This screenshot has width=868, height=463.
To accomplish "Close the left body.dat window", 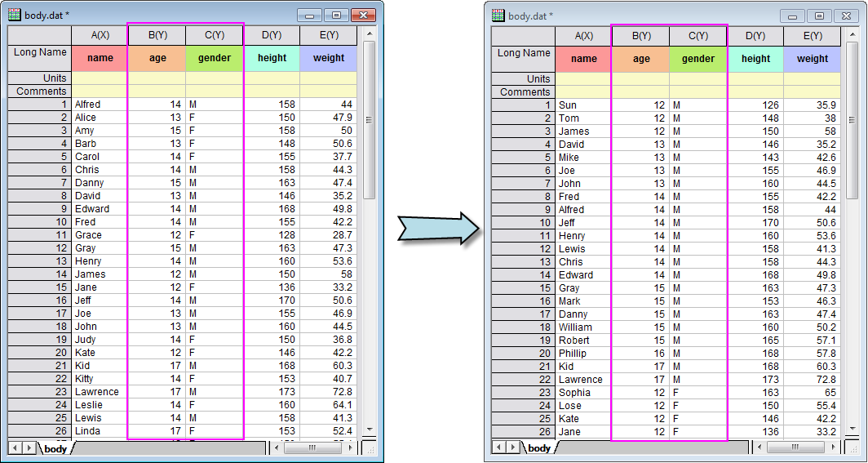I will tap(363, 15).
